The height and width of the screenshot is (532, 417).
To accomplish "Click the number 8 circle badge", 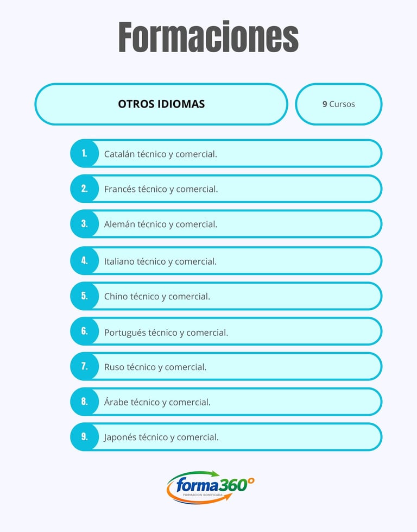I will tap(84, 402).
